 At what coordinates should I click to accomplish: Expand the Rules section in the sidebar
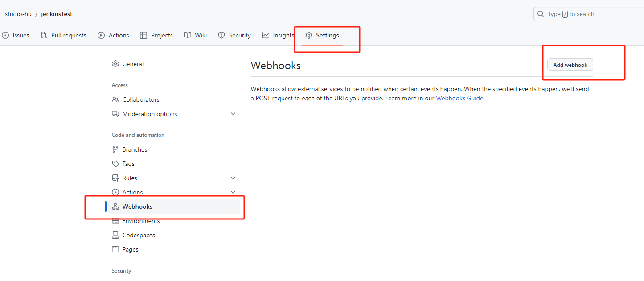click(233, 178)
